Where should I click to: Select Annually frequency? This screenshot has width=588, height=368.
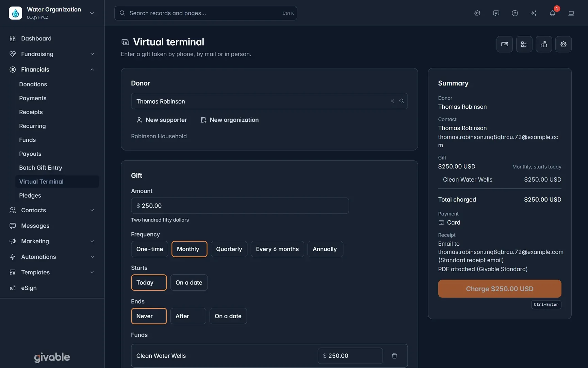(325, 249)
